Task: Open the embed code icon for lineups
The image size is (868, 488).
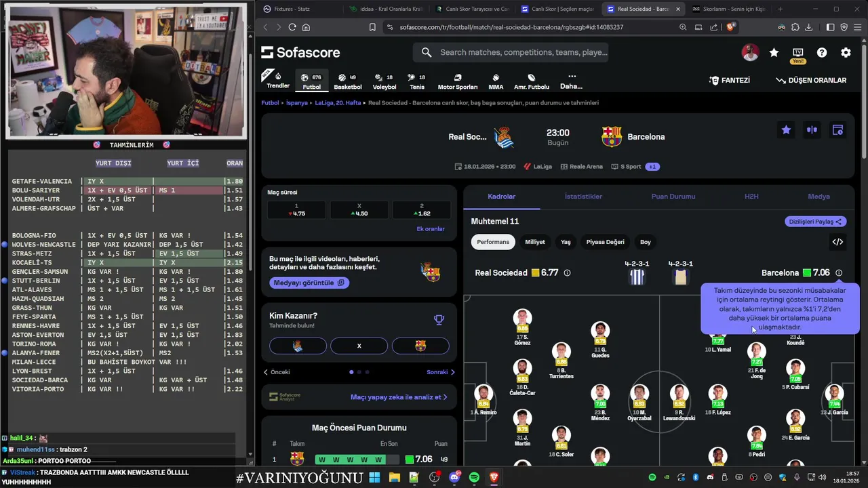Action: [837, 242]
